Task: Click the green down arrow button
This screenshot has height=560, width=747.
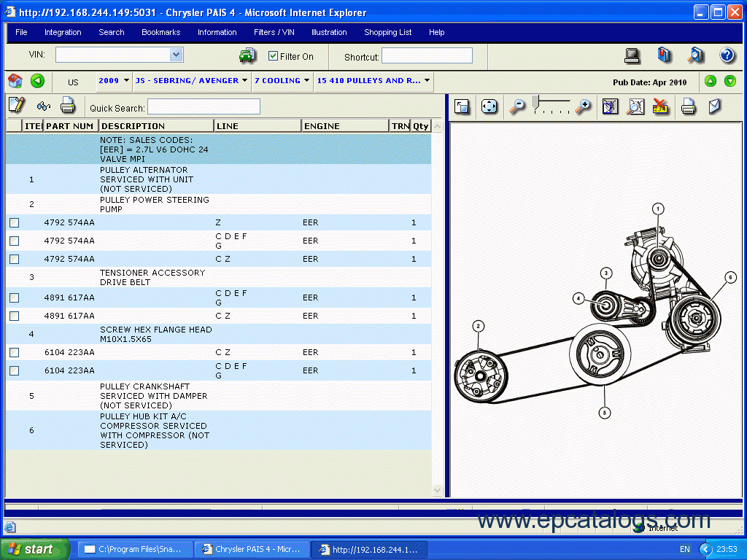Action: [x=729, y=81]
